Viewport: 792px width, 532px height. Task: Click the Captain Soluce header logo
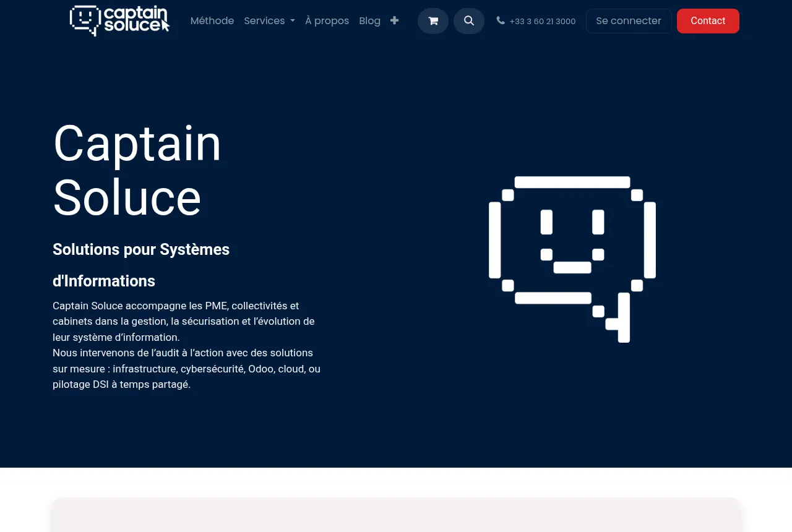pos(120,20)
